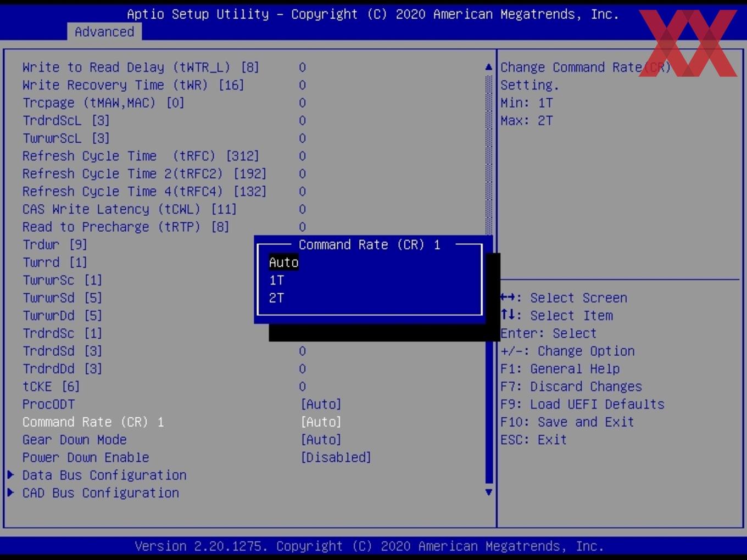Select TwrwrDd [5] setting
This screenshot has height=560, width=747.
(x=62, y=316)
